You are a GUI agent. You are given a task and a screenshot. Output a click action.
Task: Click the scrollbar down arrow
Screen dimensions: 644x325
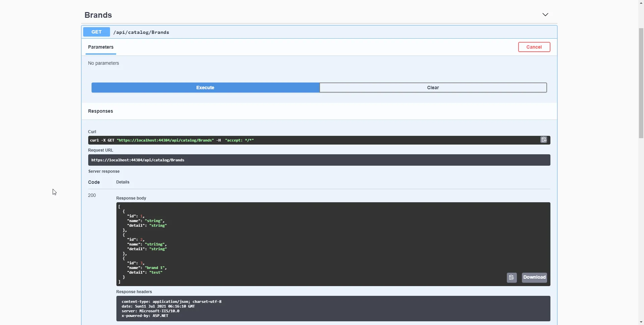(641, 322)
